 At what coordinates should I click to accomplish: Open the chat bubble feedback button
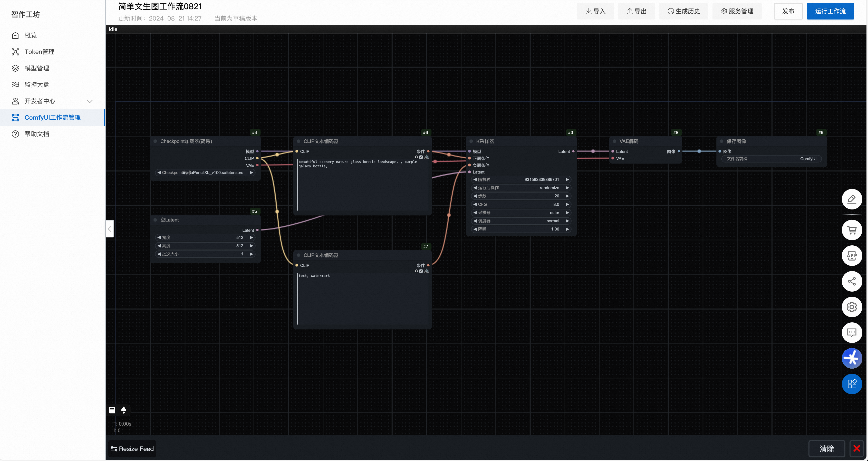coord(852,333)
